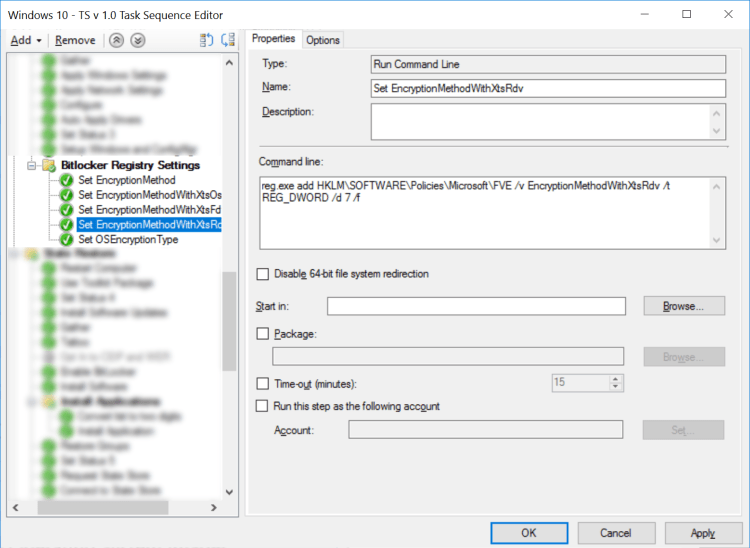Image resolution: width=750 pixels, height=548 pixels.
Task: Click green check icon beside Set EncryptionMethod
Action: [x=66, y=180]
